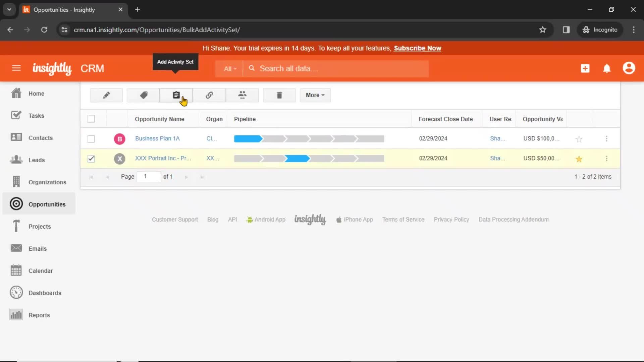This screenshot has height=362, width=644.
Task: Click the link icon in the toolbar
Action: (209, 95)
